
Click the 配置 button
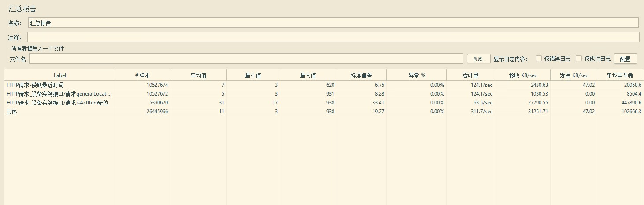point(625,59)
